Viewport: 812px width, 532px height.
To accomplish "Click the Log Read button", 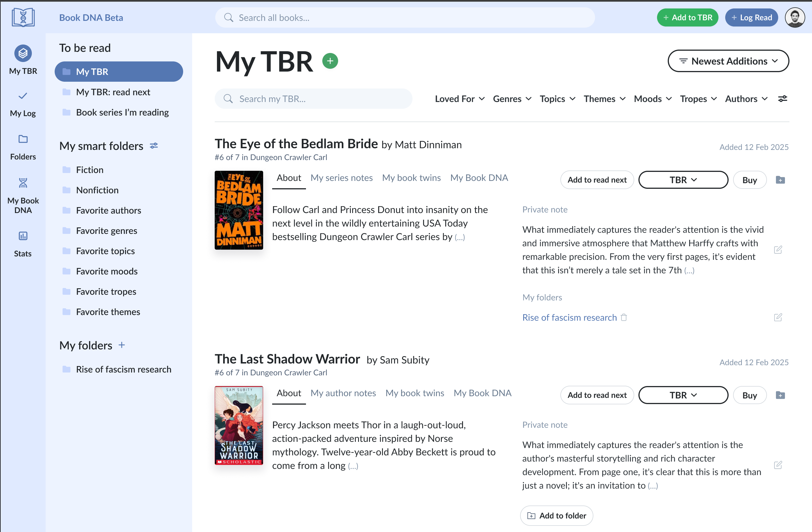I will (x=751, y=18).
